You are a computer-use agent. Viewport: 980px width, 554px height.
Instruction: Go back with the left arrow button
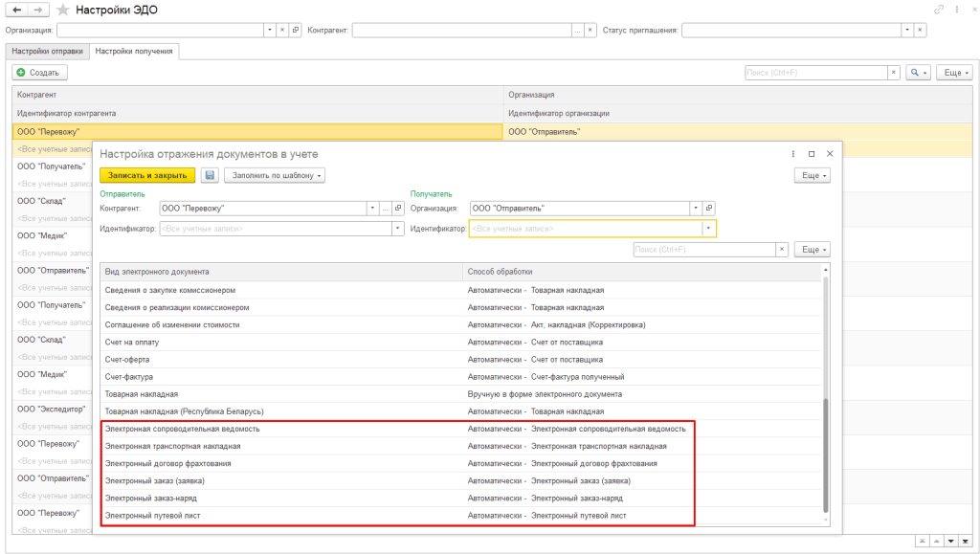click(x=16, y=10)
